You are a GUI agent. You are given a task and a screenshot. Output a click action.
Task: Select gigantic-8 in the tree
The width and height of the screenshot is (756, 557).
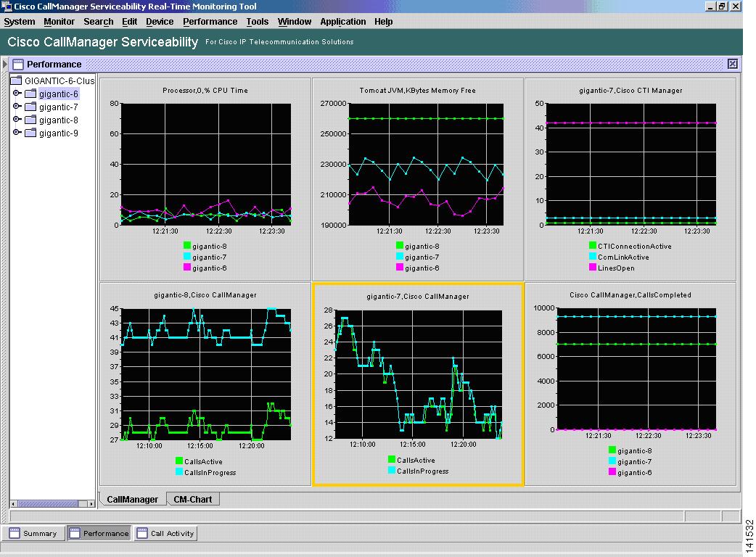tap(58, 120)
